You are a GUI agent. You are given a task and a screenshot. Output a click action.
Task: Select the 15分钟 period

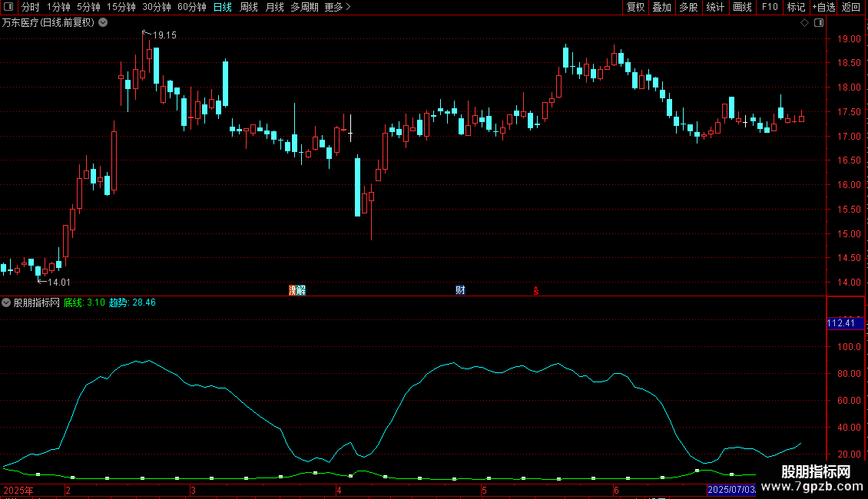121,7
